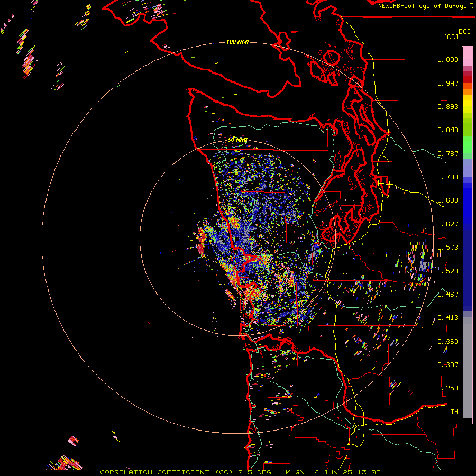Select the 0.253 scale value
476x476 pixels.
click(x=448, y=388)
